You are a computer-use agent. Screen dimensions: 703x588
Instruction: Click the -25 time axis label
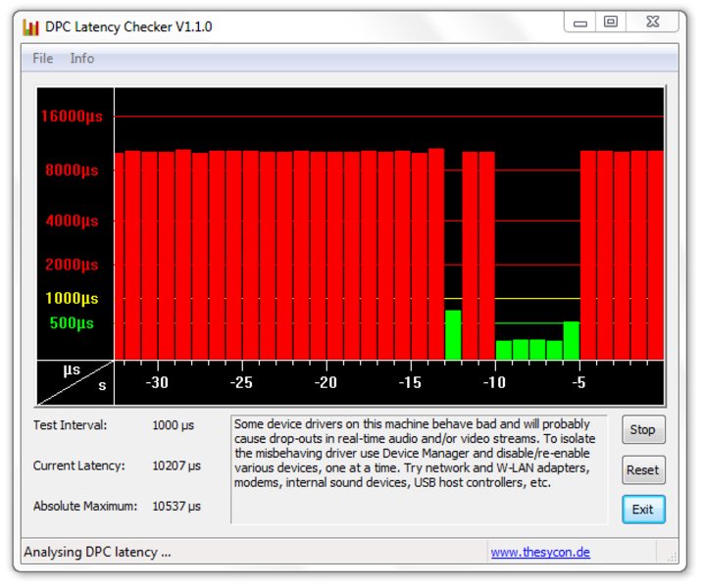(241, 382)
